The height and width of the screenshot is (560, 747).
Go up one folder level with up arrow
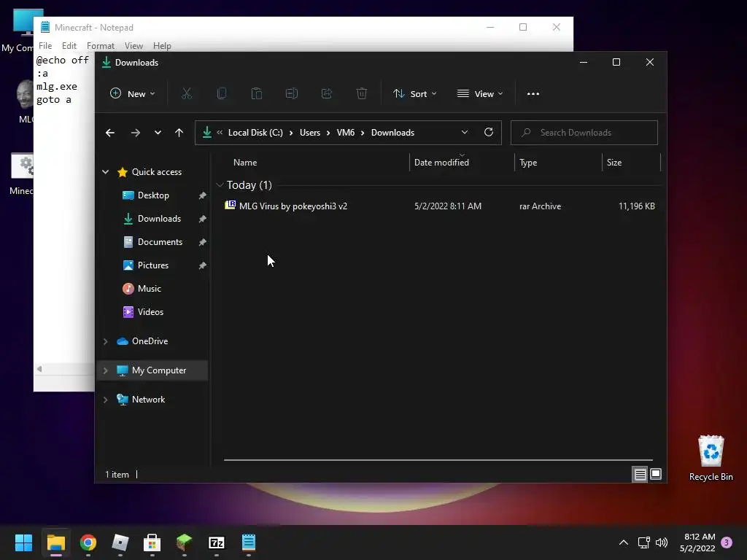[x=179, y=133]
